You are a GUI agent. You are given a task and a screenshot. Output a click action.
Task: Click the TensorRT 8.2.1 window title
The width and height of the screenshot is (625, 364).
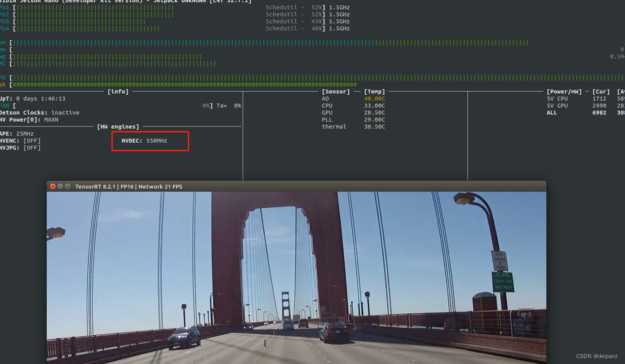pyautogui.click(x=129, y=187)
